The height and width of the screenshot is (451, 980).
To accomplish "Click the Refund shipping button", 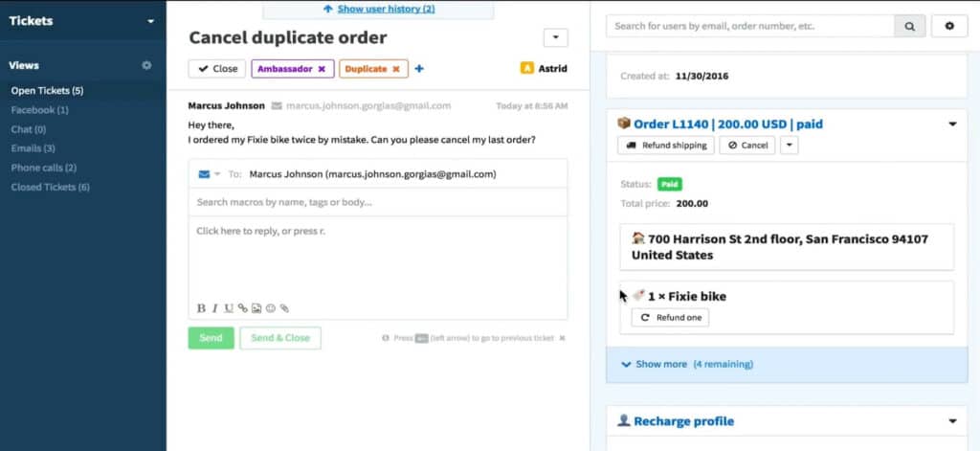I will pos(666,146).
